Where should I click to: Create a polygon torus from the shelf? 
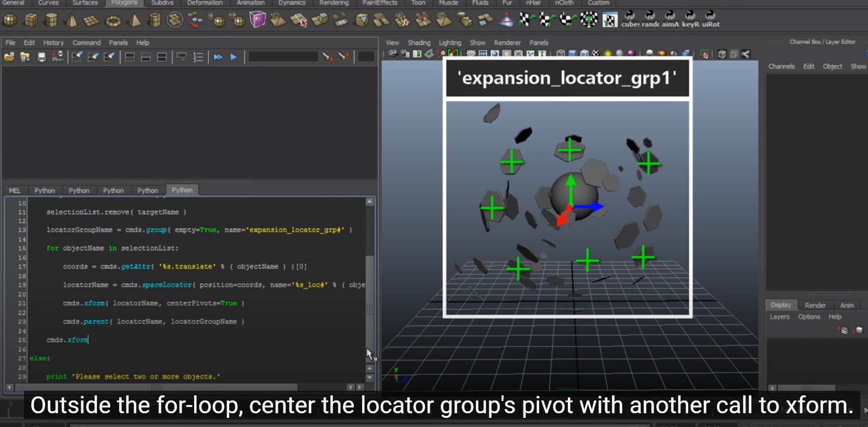(113, 20)
